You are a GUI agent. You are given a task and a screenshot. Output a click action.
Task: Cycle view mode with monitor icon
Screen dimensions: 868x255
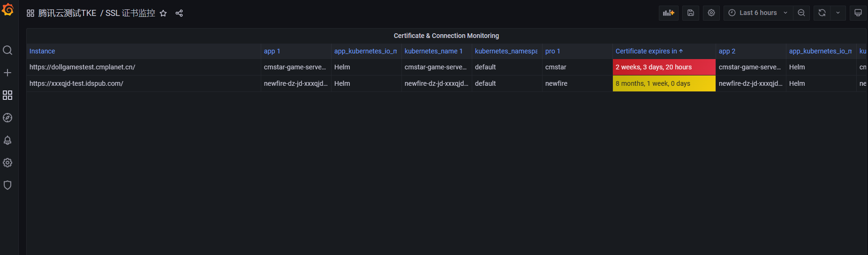[858, 13]
